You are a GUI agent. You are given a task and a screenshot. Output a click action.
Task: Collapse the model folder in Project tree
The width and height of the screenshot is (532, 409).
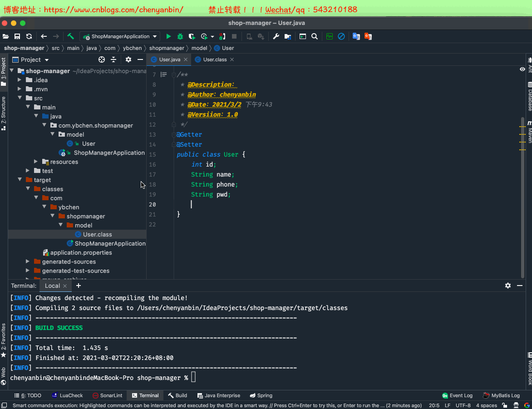[x=52, y=134]
